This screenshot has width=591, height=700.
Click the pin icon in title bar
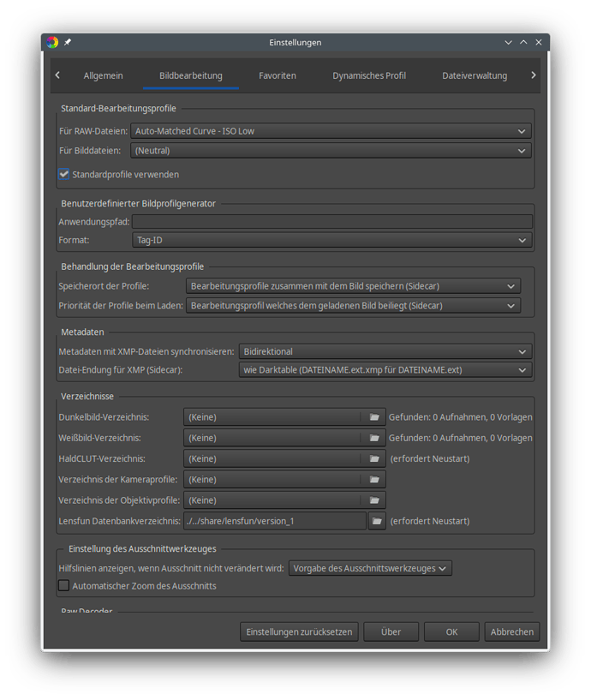click(68, 42)
